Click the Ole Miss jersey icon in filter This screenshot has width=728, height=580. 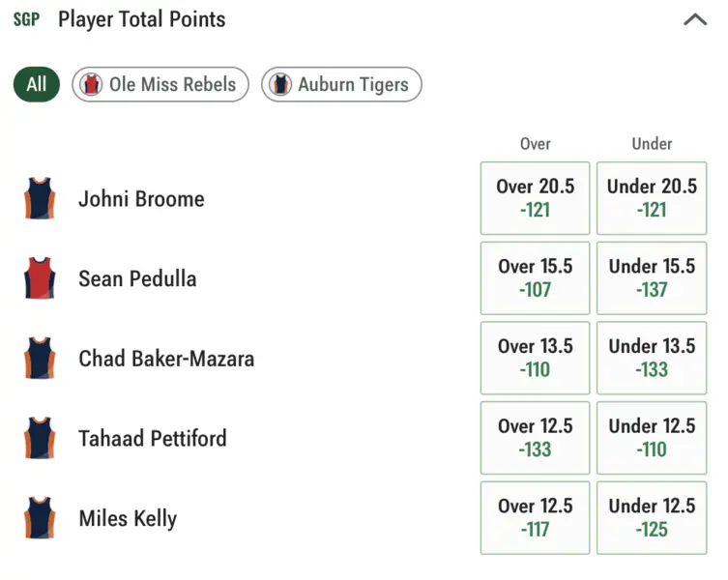pos(91,84)
